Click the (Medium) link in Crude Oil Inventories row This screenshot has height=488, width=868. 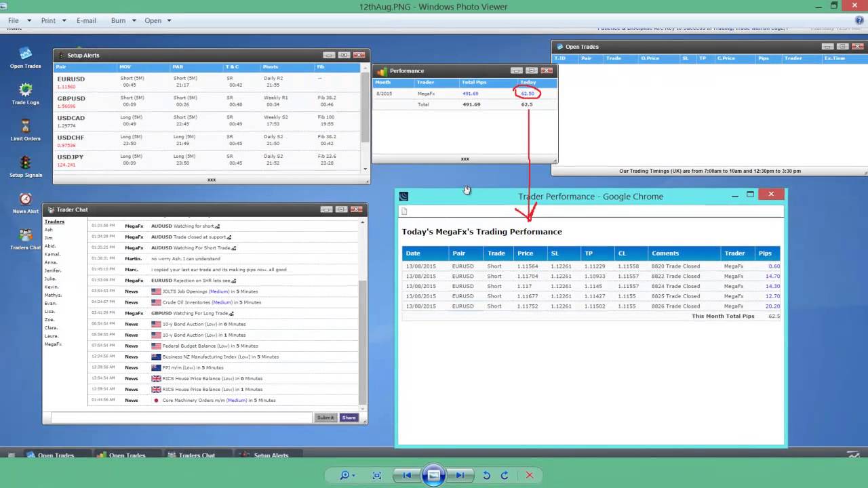point(222,302)
